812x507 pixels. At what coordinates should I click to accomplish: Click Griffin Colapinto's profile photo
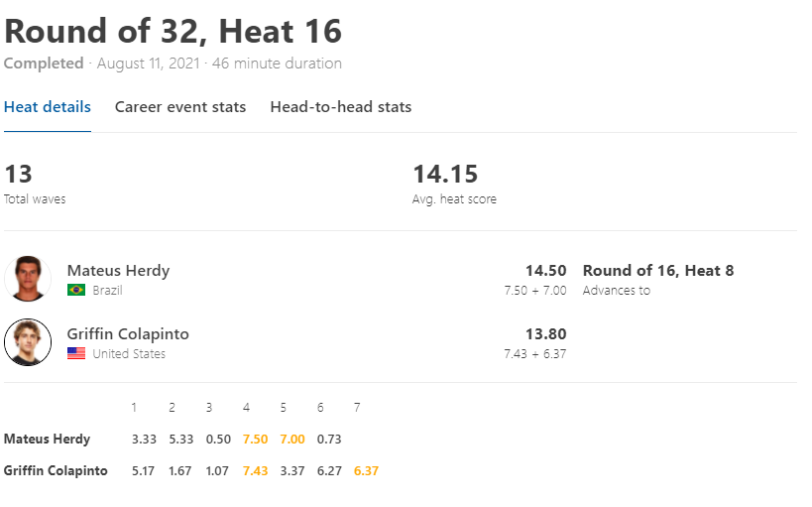[28, 342]
